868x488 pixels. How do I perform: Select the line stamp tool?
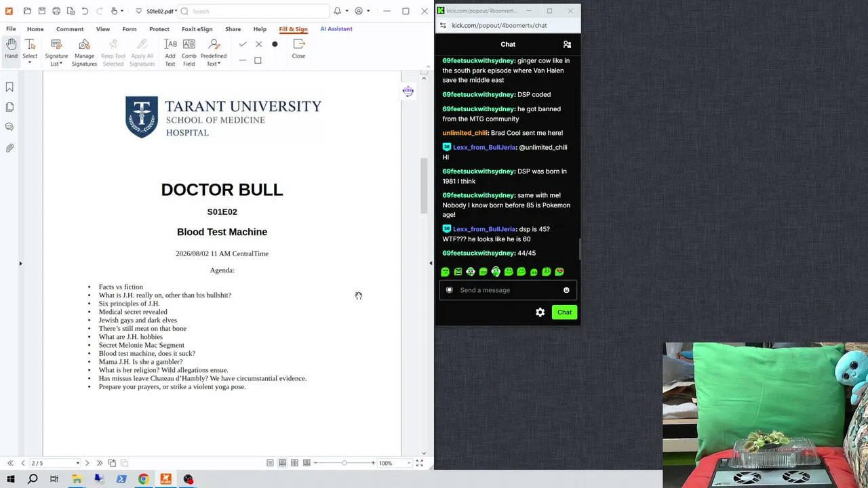243,60
